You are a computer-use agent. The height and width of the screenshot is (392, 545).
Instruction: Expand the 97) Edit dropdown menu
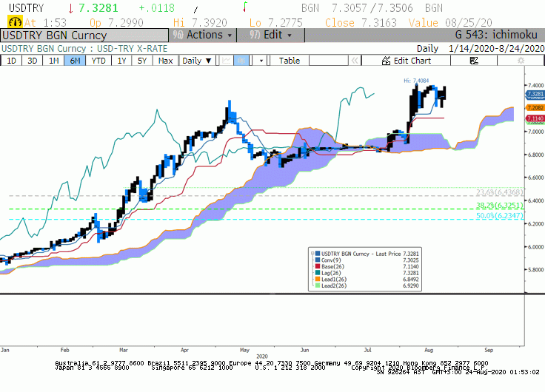[270, 35]
